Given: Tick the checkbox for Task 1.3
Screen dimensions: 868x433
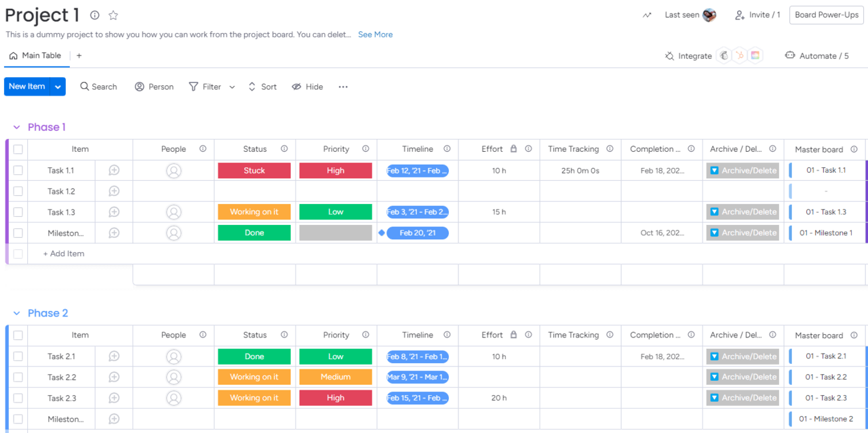Looking at the screenshot, I should [18, 212].
